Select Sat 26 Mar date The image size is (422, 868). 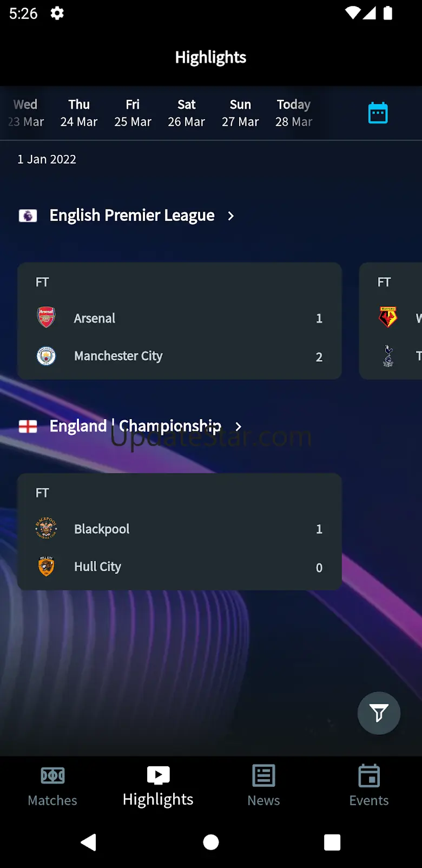(x=187, y=113)
